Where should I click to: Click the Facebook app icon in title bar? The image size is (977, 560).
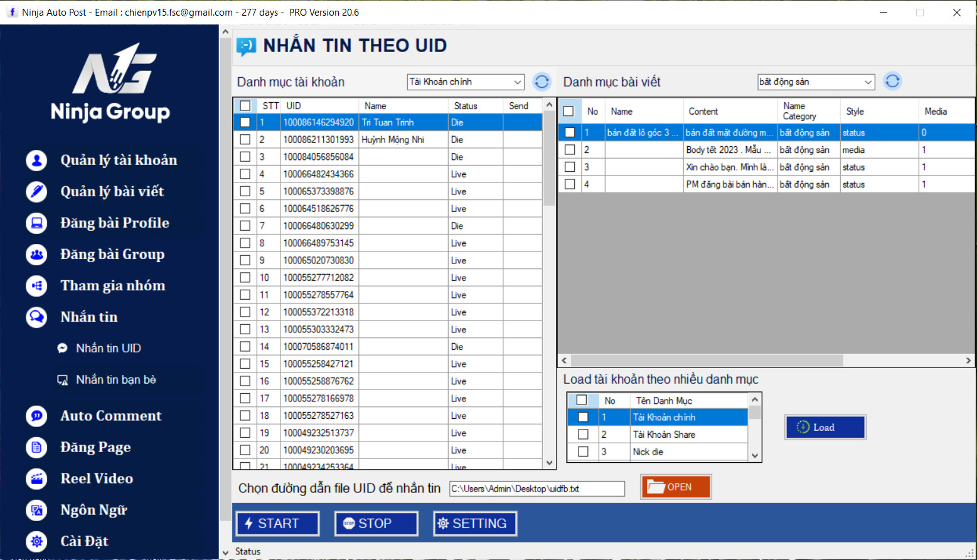pos(12,12)
